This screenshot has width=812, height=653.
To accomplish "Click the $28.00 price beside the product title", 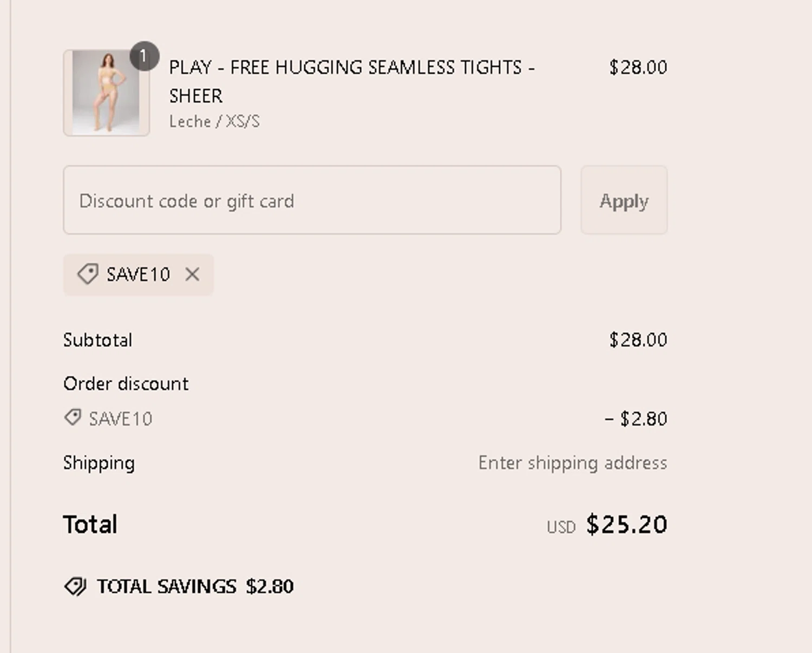I will click(638, 68).
